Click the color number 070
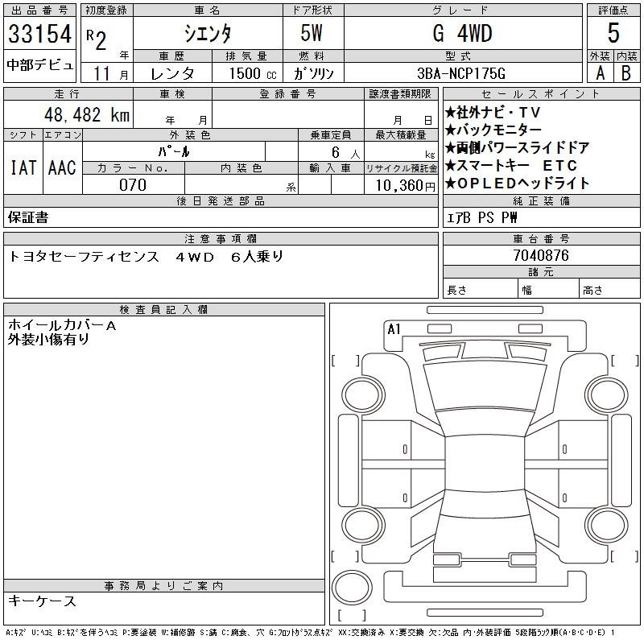Image resolution: width=644 pixels, height=644 pixels. point(133,185)
